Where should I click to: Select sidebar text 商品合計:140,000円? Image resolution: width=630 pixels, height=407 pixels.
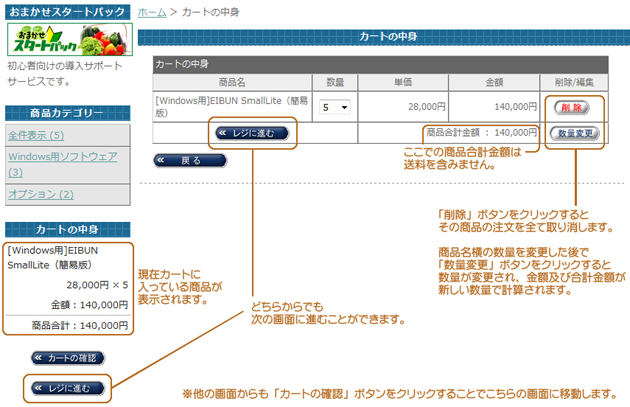pos(80,325)
